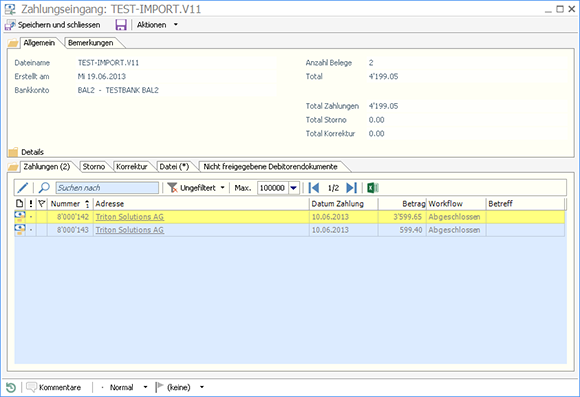Screen dimensions: 580x397
Task: Click Speichern und schliessen button
Action: pyautogui.click(x=53, y=25)
